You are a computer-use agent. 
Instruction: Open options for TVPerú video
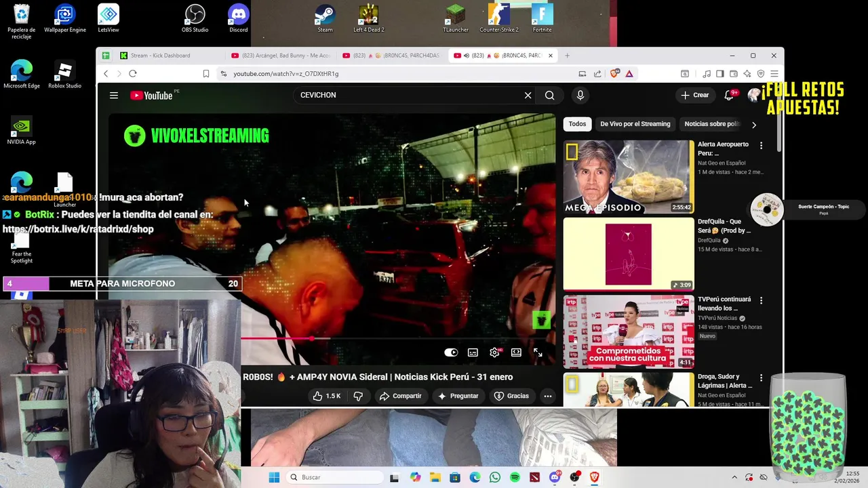(x=761, y=300)
